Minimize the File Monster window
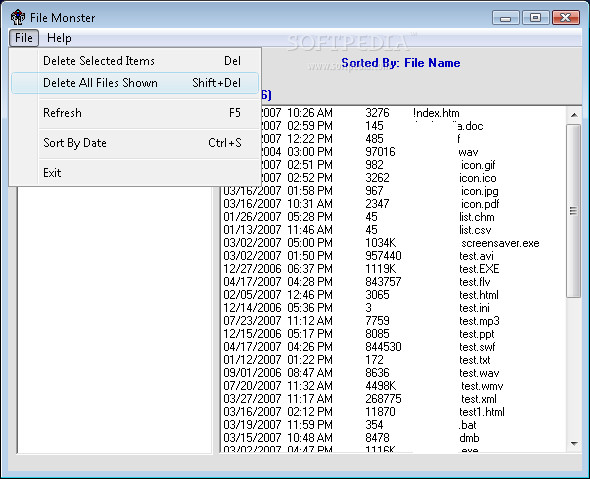The height and width of the screenshot is (479, 590). 505,18
